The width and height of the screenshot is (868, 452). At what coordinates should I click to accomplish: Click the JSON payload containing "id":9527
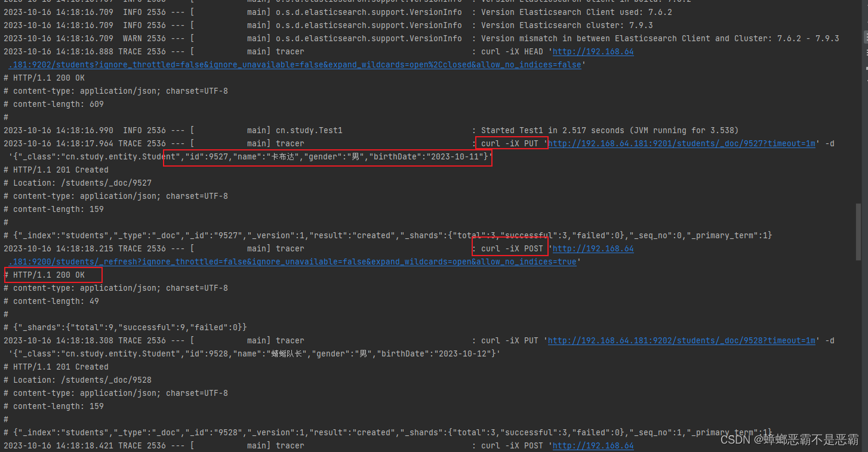pos(251,156)
